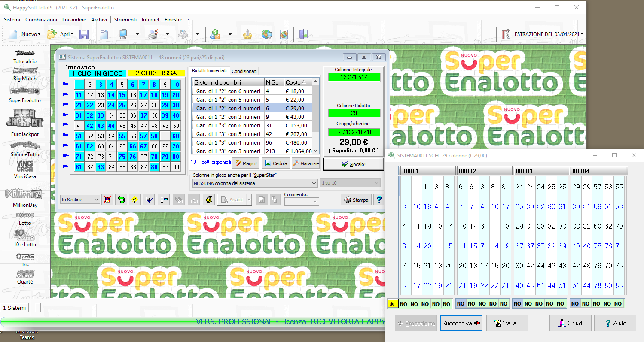Image resolution: width=644 pixels, height=342 pixels.
Task: Click blue question mark help icon
Action: click(x=378, y=200)
